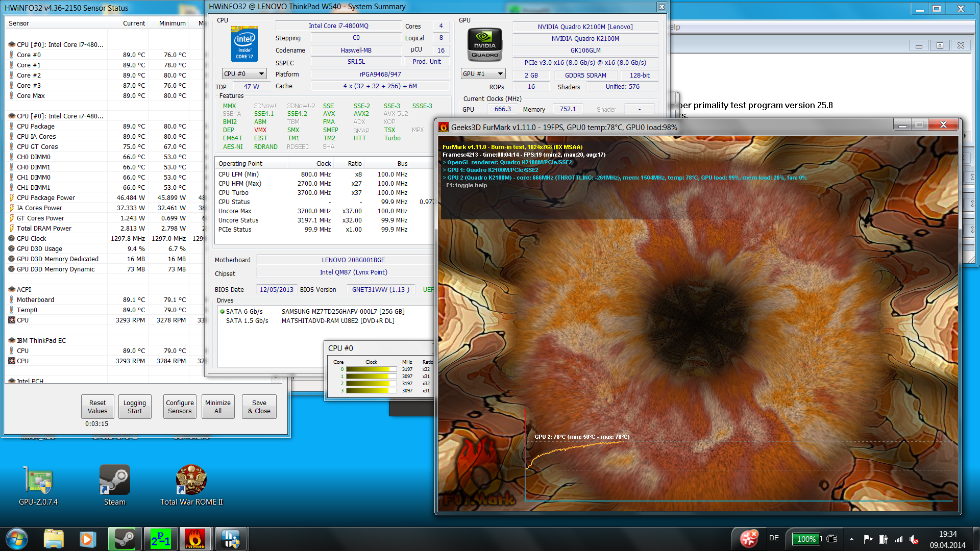Open the Steam desktop shortcut

(114, 485)
